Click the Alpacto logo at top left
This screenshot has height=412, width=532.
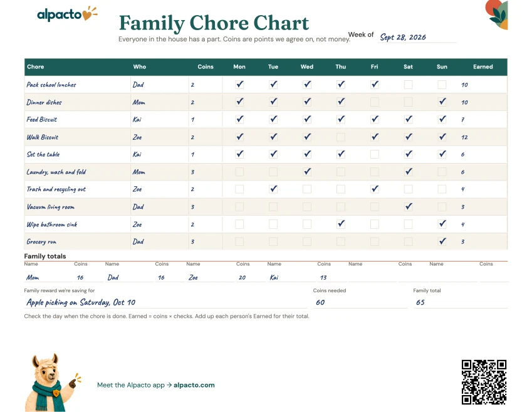click(x=67, y=14)
